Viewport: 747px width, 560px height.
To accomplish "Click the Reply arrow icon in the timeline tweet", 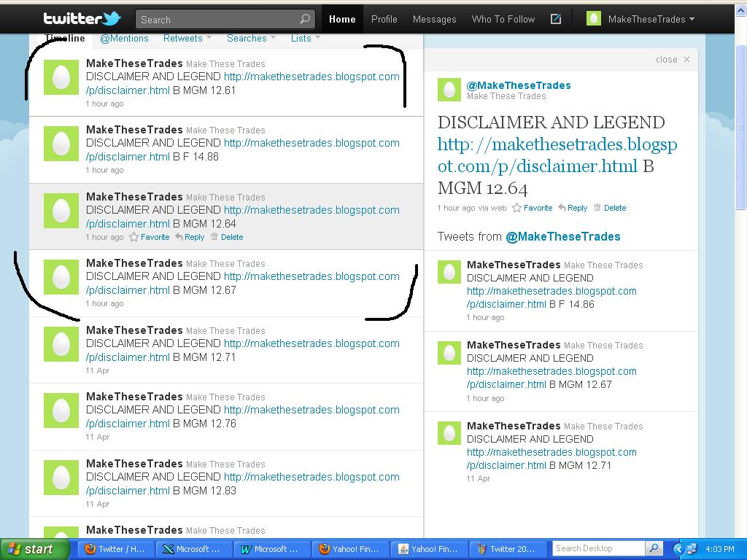I will coord(179,237).
